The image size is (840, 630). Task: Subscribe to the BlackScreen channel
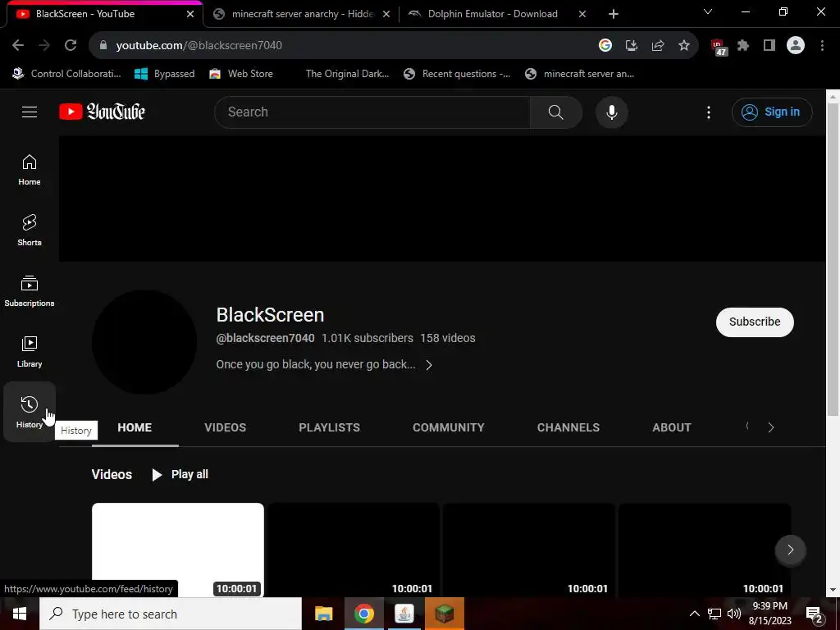click(755, 322)
